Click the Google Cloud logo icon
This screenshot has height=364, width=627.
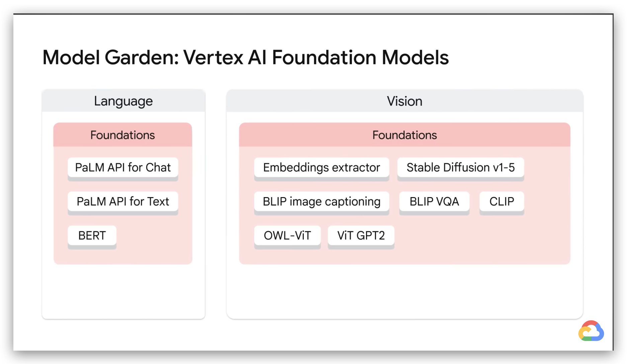point(591,331)
